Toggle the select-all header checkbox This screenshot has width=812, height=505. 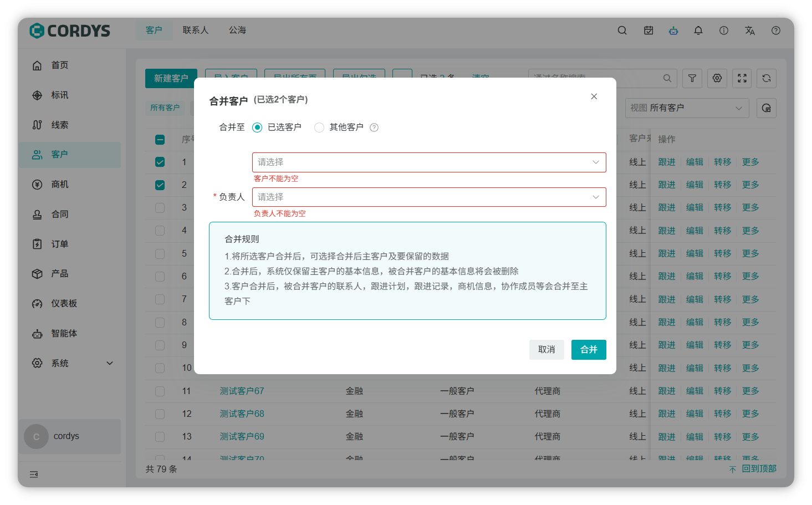(x=160, y=140)
